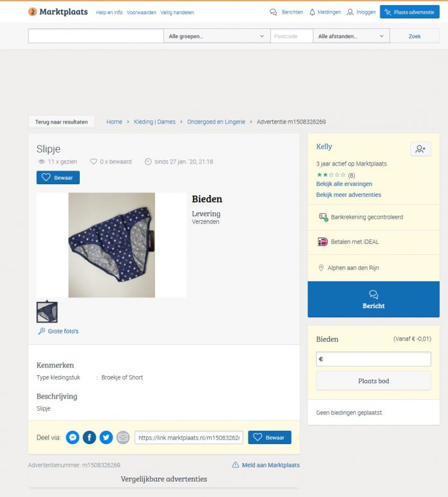Select the slipje photo thumbnail
The image size is (448, 497).
click(x=47, y=312)
